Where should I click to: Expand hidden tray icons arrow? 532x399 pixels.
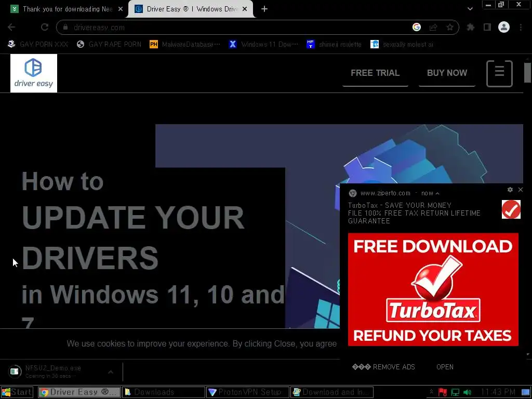431,392
